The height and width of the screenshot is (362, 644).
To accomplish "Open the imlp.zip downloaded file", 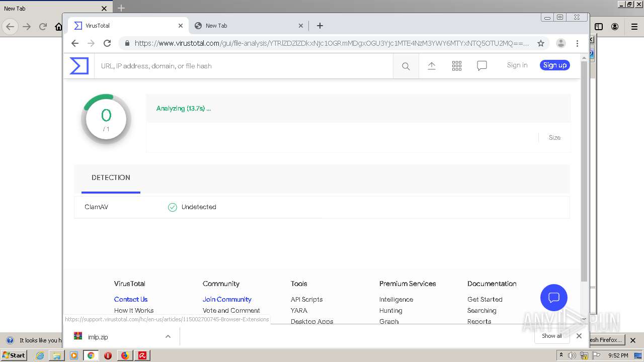I will 98,337.
